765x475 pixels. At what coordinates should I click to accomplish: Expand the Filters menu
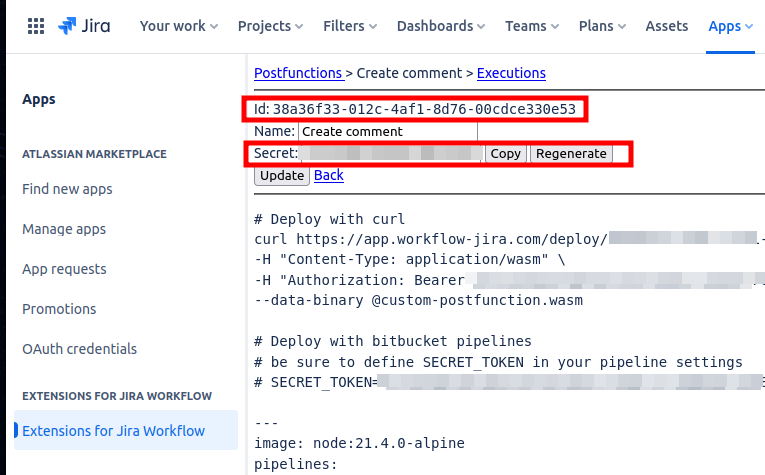tap(349, 26)
